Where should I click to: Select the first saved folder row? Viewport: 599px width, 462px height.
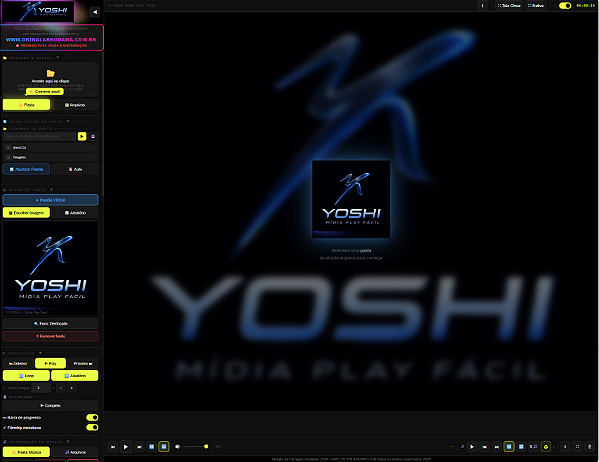50,148
